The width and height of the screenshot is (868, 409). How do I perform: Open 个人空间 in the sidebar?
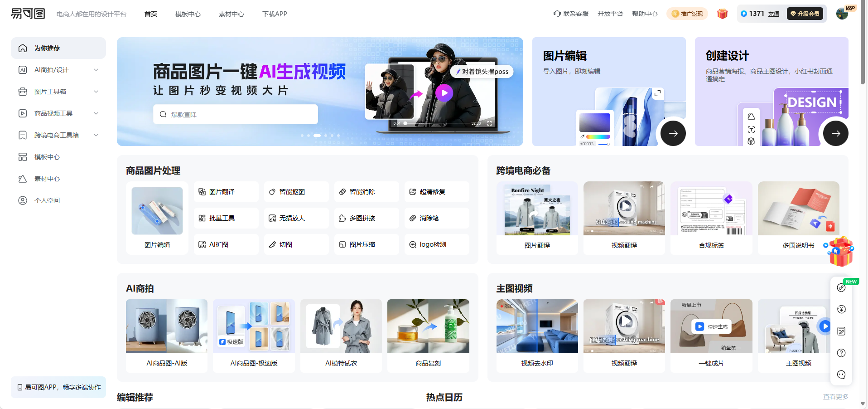[58, 200]
